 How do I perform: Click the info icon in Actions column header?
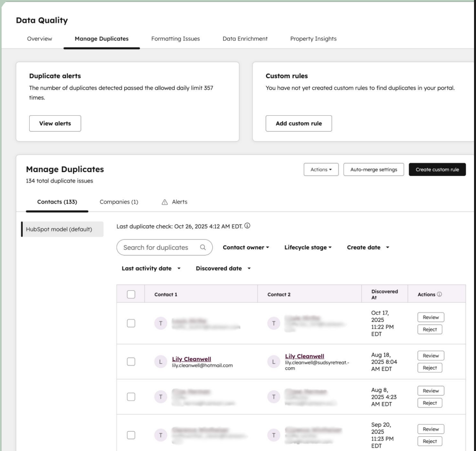[x=438, y=294]
